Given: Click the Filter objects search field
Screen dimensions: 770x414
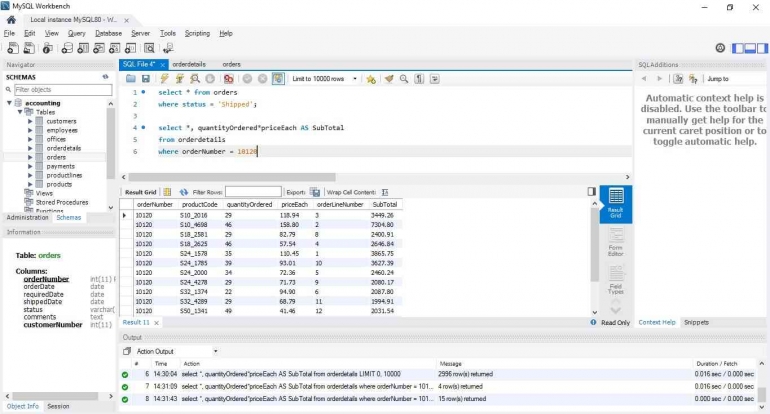Looking at the screenshot, I should (63, 89).
